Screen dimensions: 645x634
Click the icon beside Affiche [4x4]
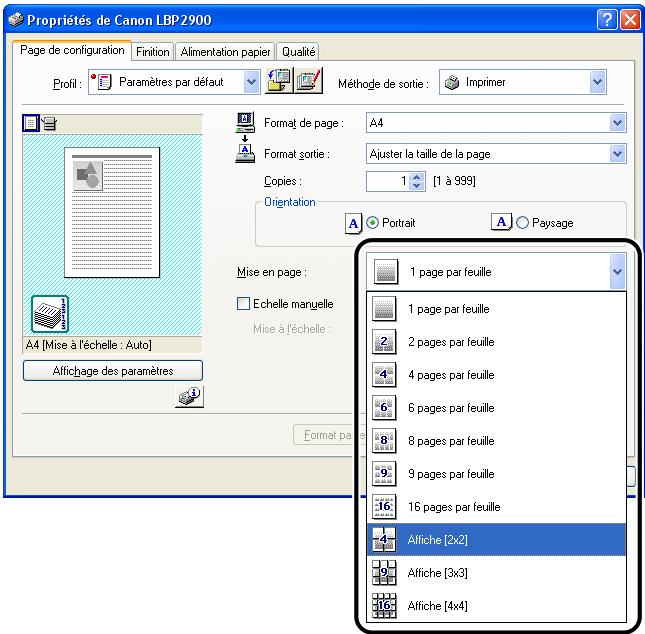tap(384, 605)
